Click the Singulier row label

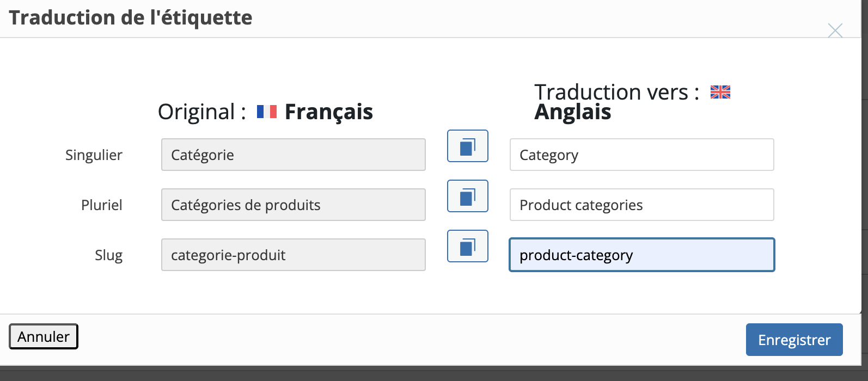94,155
